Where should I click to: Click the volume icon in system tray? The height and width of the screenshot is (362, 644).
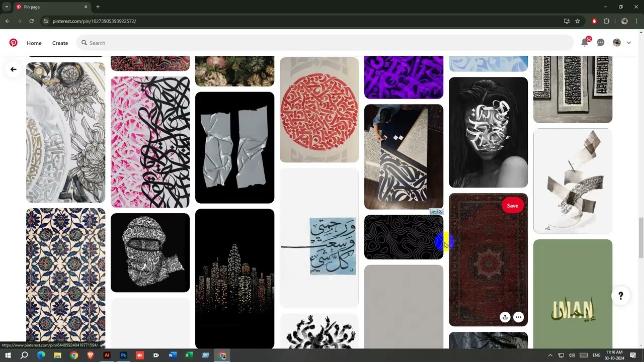click(572, 355)
